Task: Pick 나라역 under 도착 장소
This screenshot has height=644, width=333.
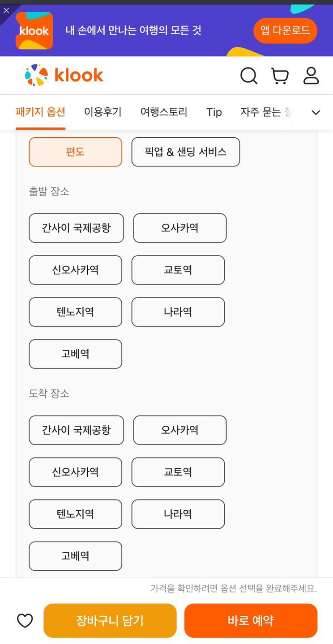Action: [178, 514]
